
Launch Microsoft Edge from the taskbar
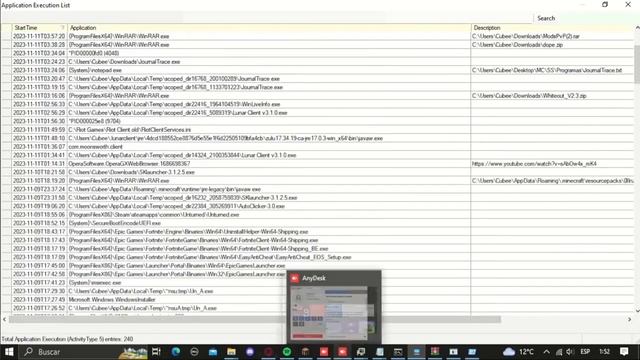pyautogui.click(x=176, y=351)
